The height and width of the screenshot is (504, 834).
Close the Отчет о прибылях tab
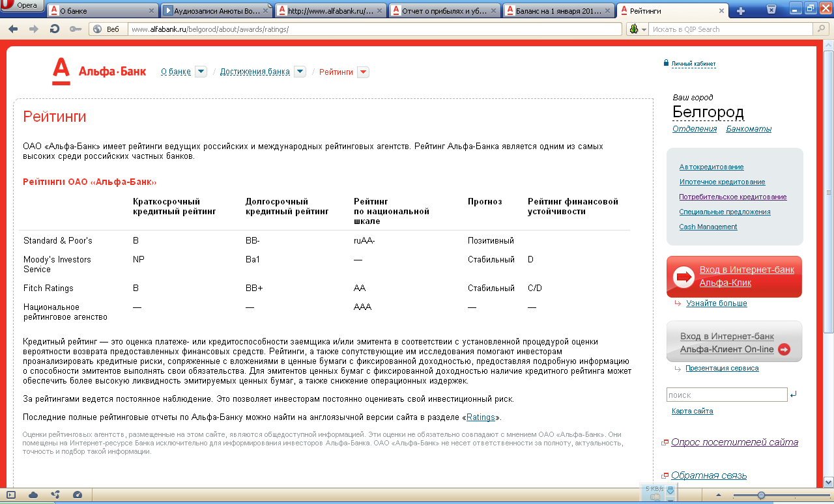click(493, 11)
